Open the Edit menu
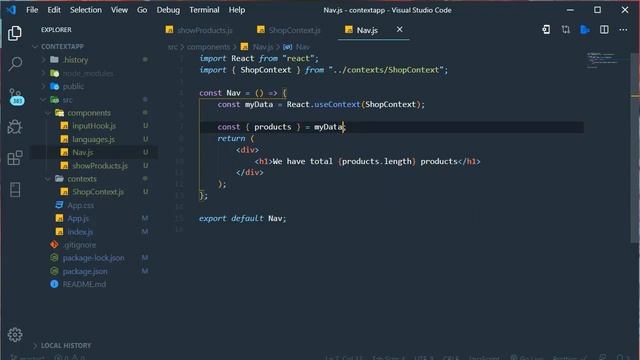 54,10
